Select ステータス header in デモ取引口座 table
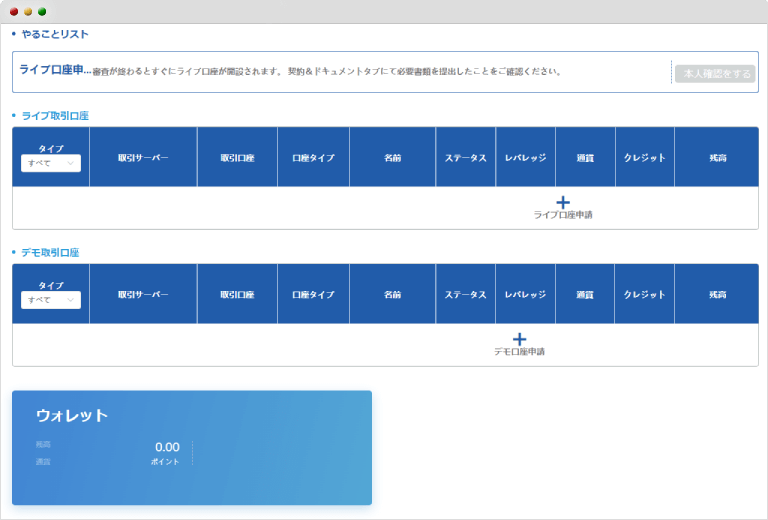The width and height of the screenshot is (768, 520). pyautogui.click(x=465, y=294)
